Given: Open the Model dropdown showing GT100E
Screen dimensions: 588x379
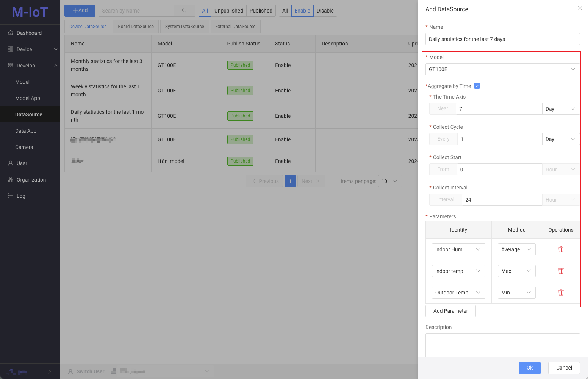Looking at the screenshot, I should tap(502, 69).
